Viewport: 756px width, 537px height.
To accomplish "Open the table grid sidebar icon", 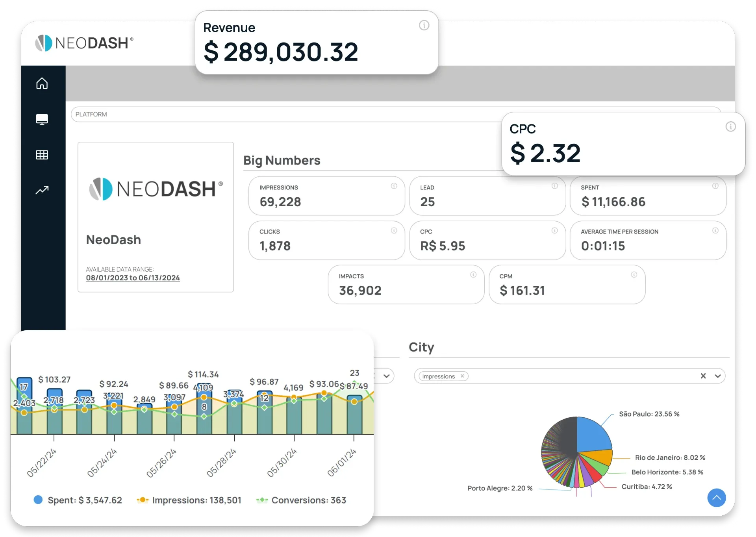I will (42, 155).
